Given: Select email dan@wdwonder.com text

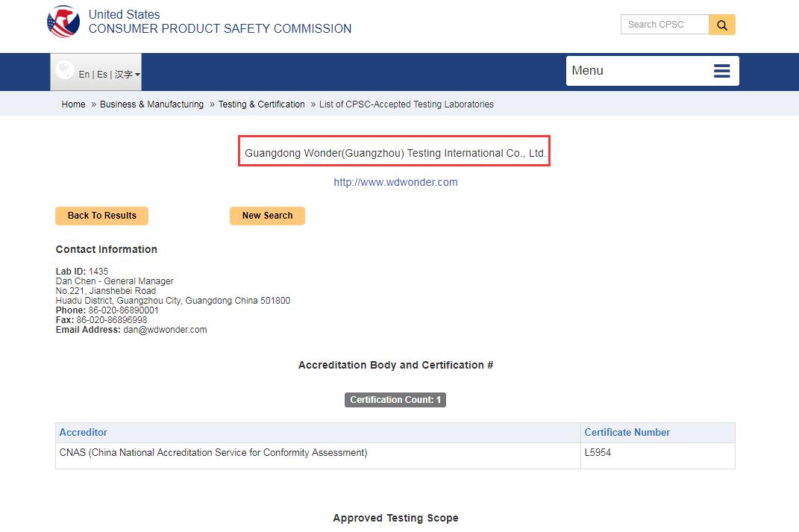Looking at the screenshot, I should coord(165,330).
